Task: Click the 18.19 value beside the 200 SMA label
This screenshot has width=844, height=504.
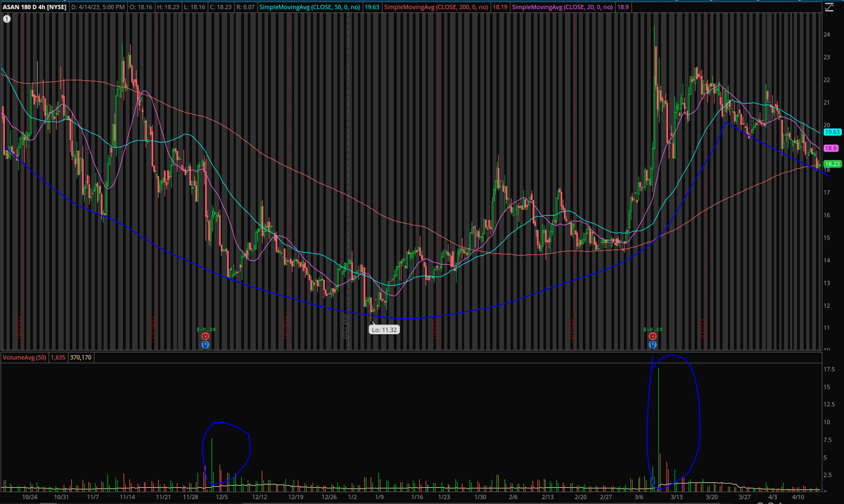Action: 499,6
